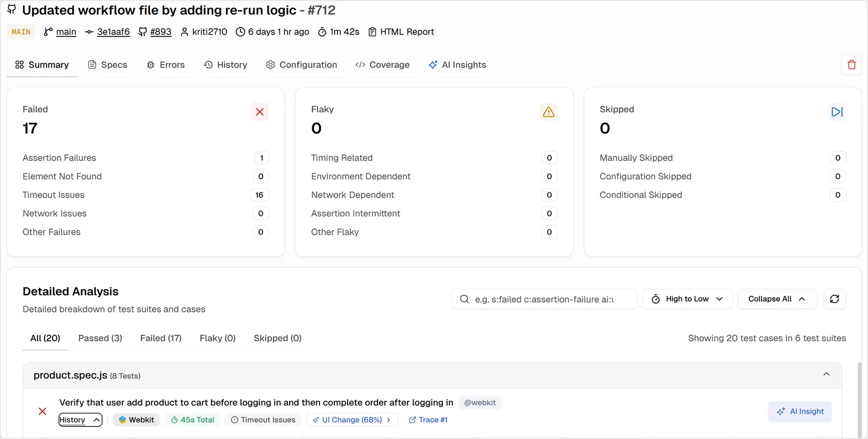Image resolution: width=868 pixels, height=439 pixels.
Task: Click the Timing Related row
Action: pyautogui.click(x=434, y=158)
